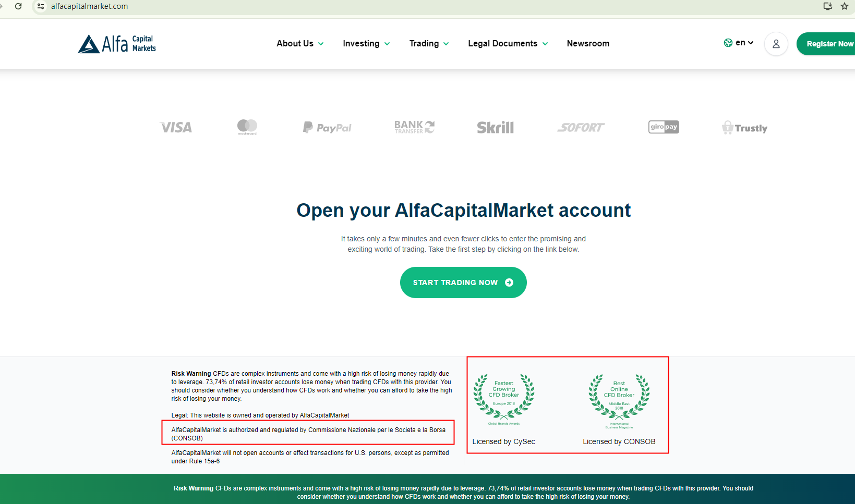Select the giropay payment logo
The width and height of the screenshot is (855, 504).
[664, 127]
